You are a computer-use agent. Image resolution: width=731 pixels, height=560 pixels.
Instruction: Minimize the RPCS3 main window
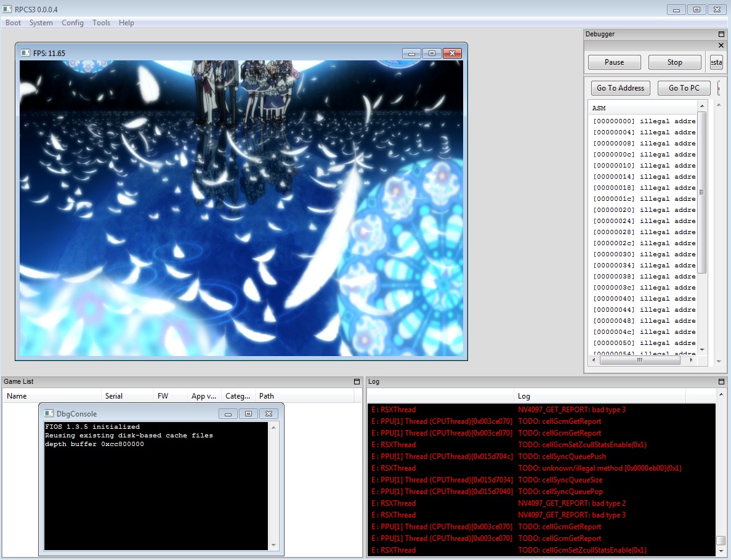(x=676, y=9)
